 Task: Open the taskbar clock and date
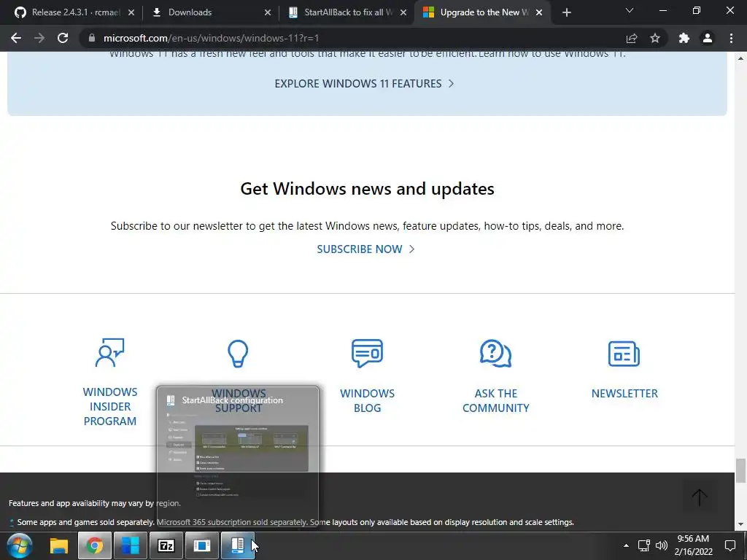[x=694, y=545]
